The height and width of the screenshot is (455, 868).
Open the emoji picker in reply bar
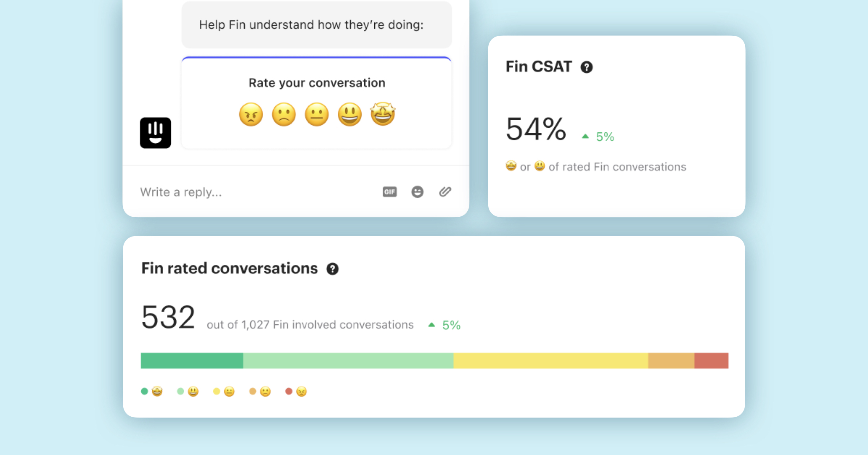(417, 192)
